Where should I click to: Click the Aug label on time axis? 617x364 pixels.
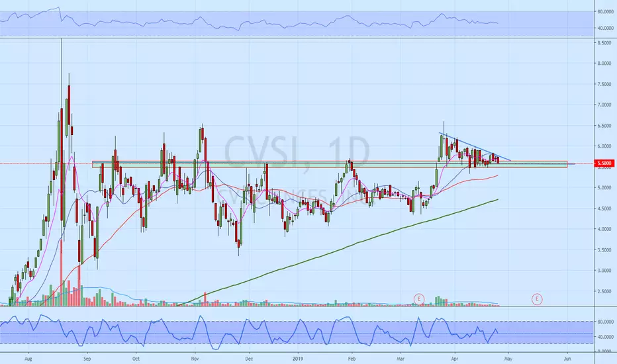tap(28, 359)
